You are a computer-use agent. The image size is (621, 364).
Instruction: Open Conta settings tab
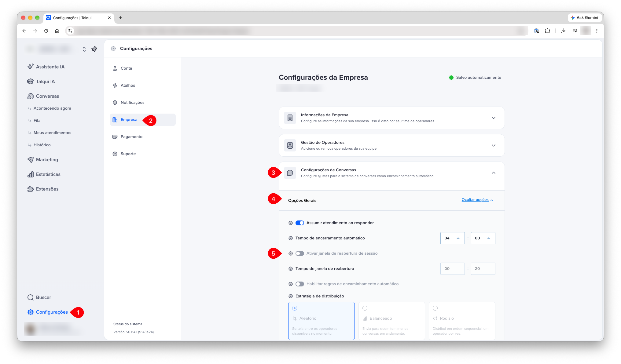143,68
